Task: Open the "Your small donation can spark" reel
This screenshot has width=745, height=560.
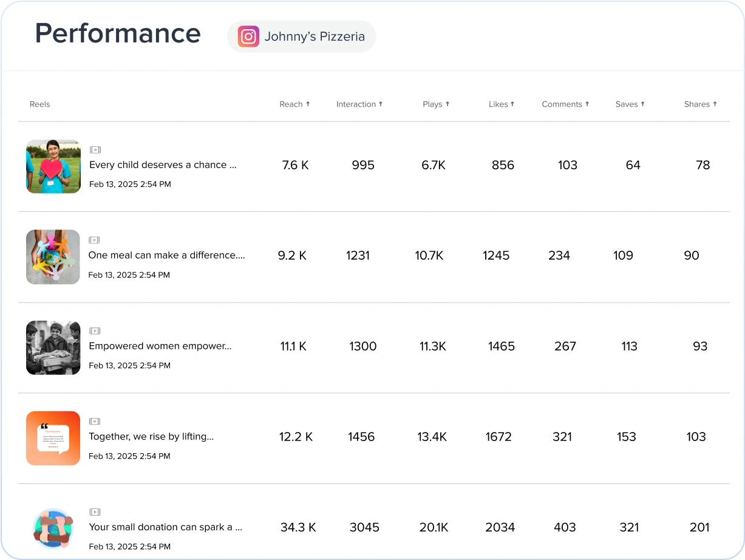Action: (165, 527)
